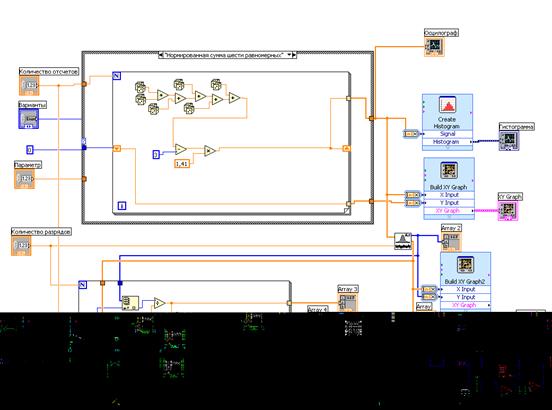Click the Histogram output row of Create Histogram

(x=447, y=142)
